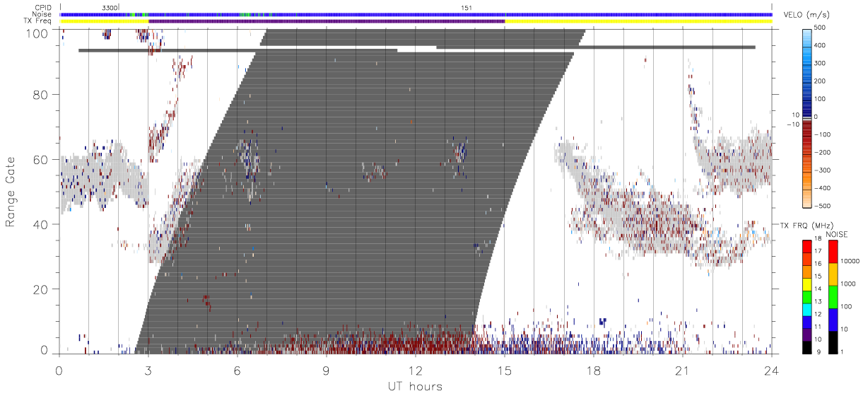
Task: Select the CPID value 151
Action: [x=467, y=8]
